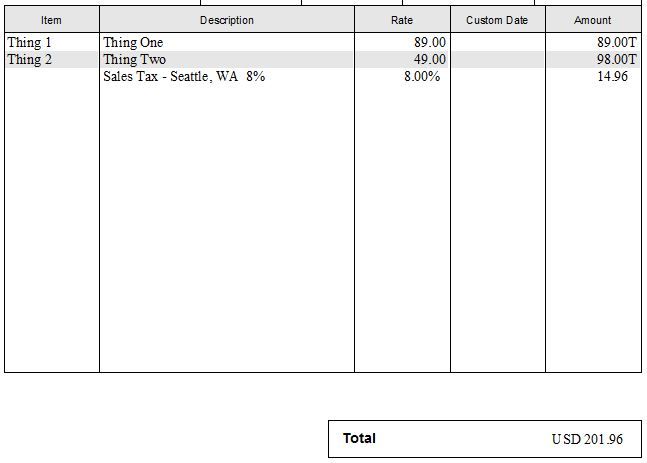Click the 98.00T amount

click(x=616, y=60)
